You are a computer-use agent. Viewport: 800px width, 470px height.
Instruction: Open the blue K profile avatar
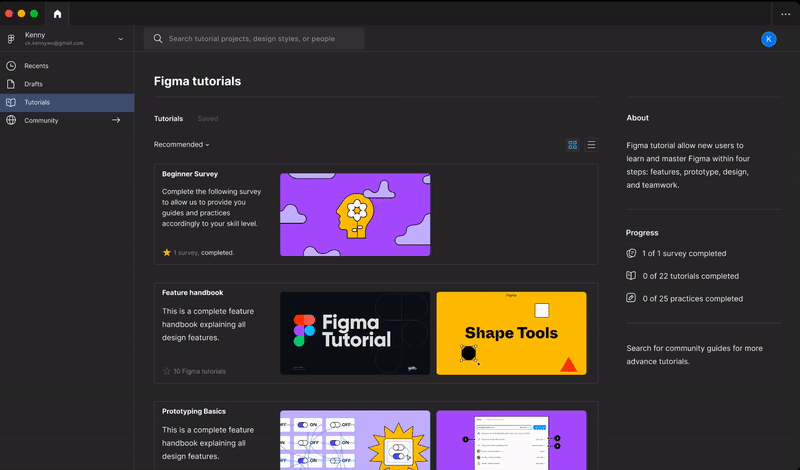(x=768, y=39)
